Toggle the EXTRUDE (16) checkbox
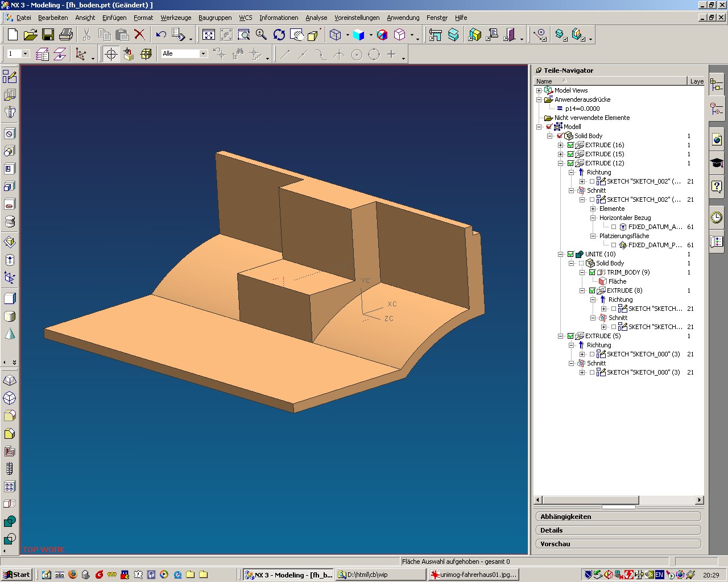Screen dimensions: 728x582 pos(570,145)
